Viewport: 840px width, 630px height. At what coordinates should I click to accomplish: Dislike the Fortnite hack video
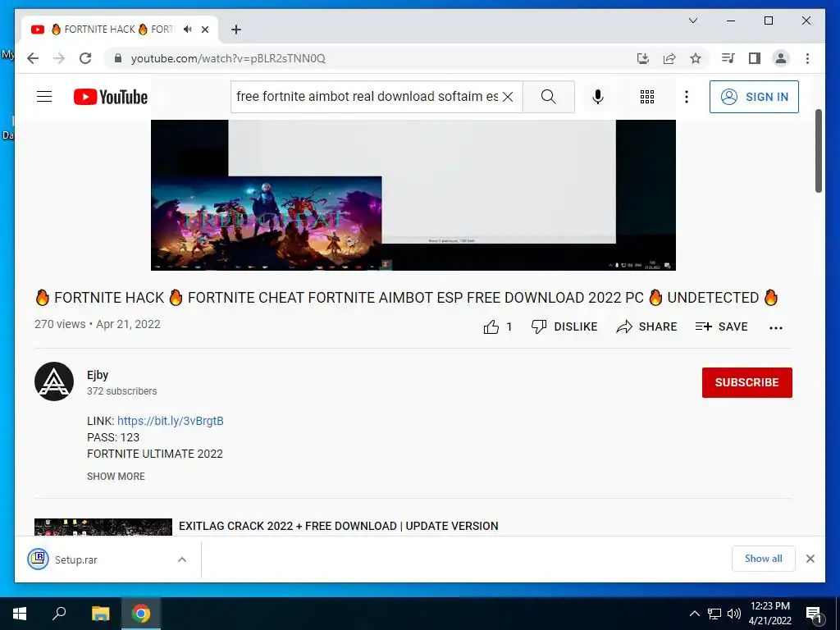point(564,326)
